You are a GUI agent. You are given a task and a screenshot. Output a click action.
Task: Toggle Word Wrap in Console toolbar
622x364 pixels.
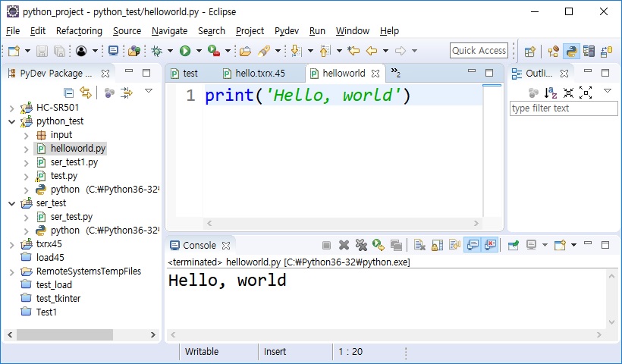tap(454, 246)
